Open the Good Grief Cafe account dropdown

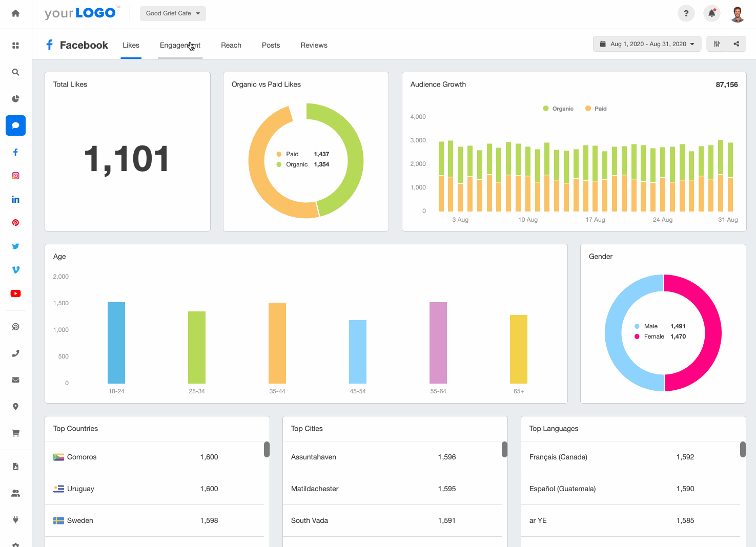[x=173, y=13]
